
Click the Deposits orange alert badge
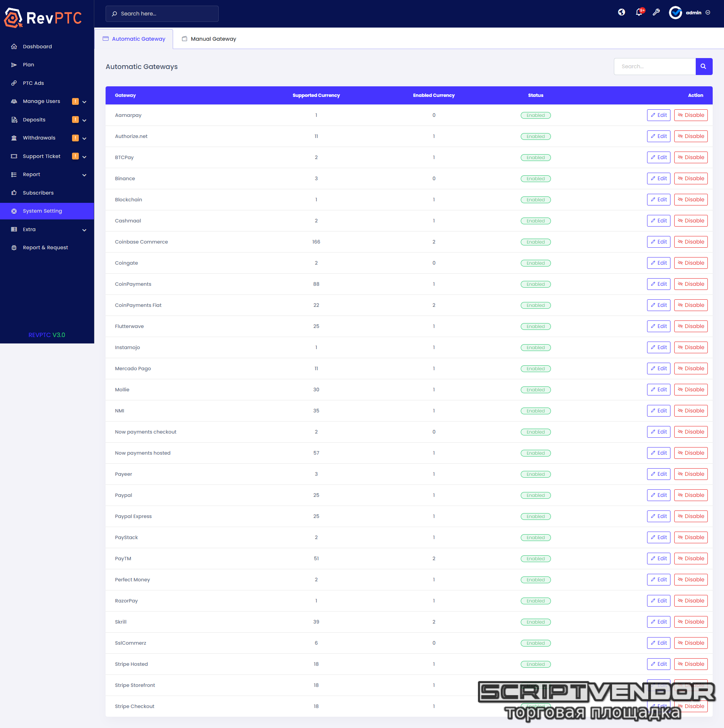pyautogui.click(x=75, y=120)
